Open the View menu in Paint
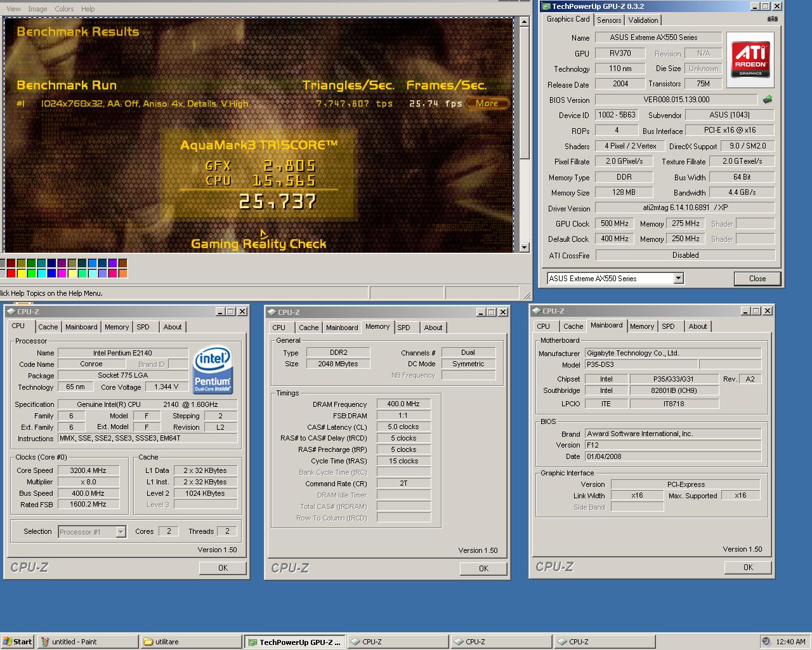Screen dimensions: 812x650 13,9
